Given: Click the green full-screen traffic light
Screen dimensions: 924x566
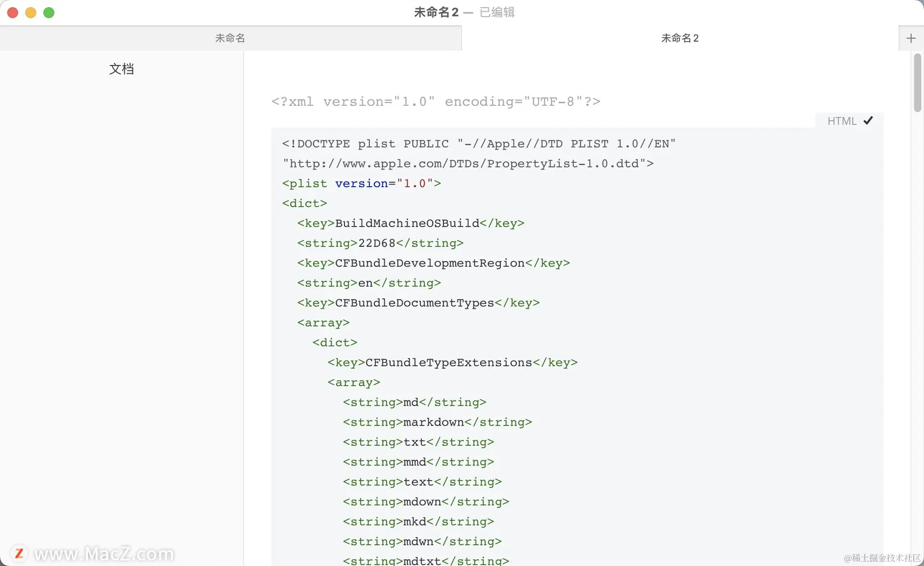Looking at the screenshot, I should [49, 13].
